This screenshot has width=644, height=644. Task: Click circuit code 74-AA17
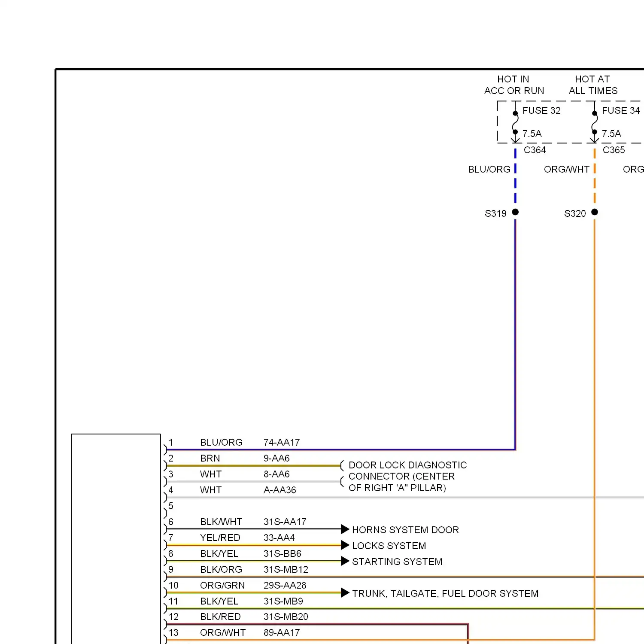282,442
